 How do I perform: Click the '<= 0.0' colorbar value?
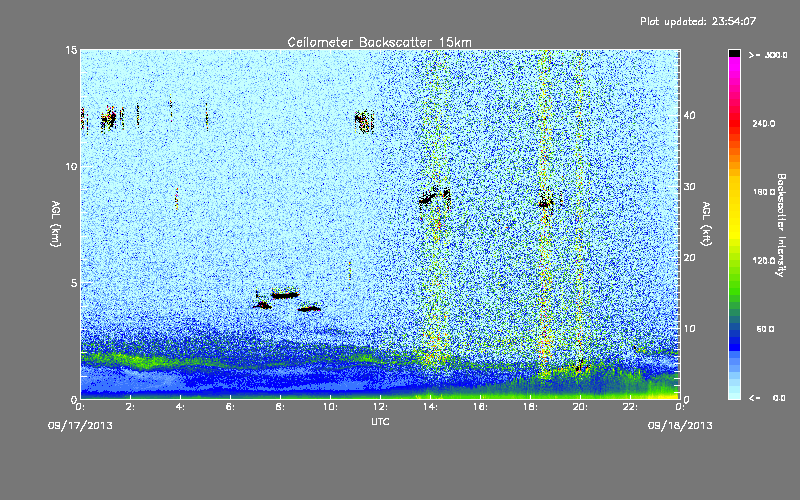[x=767, y=397]
